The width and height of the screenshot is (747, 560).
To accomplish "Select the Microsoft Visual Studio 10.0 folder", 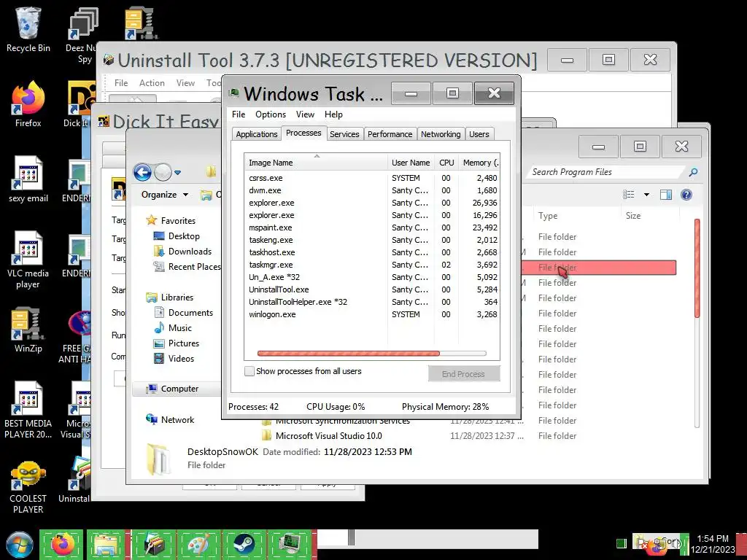I will tap(329, 436).
